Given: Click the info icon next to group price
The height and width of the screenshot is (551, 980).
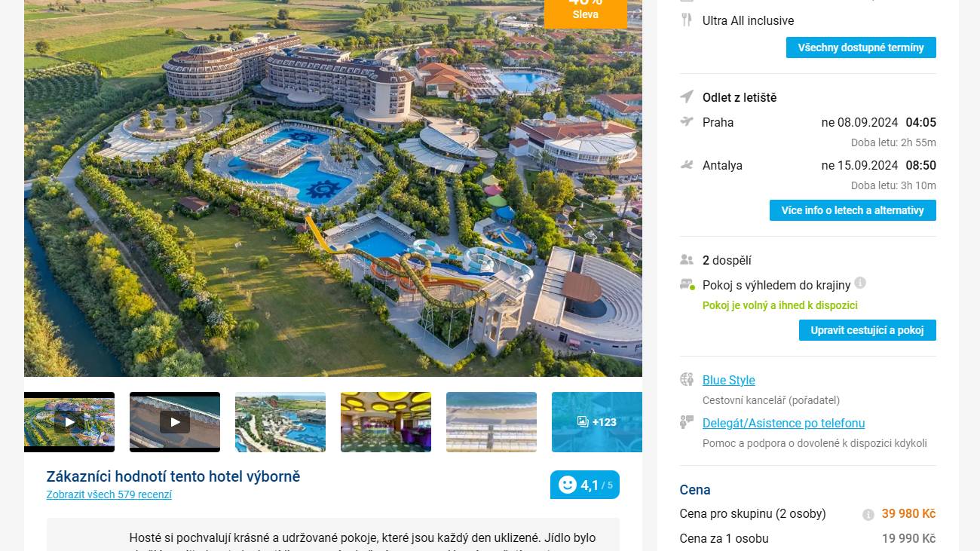Looking at the screenshot, I should coord(868,515).
